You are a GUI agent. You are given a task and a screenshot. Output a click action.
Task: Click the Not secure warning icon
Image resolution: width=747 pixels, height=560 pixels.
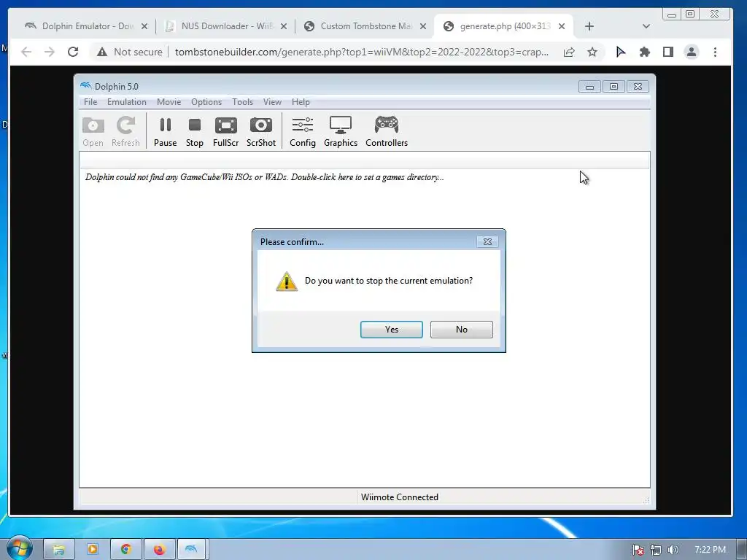pos(102,52)
